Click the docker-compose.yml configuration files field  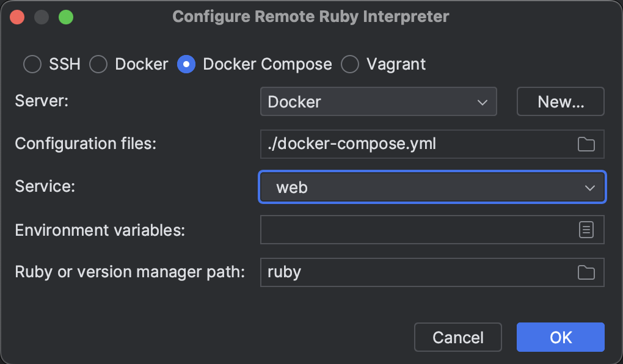415,144
